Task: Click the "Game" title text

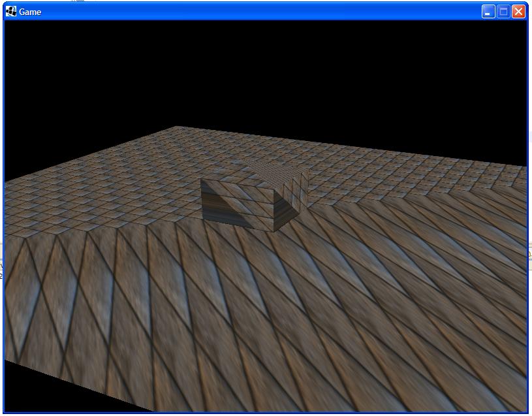Action: pos(30,12)
